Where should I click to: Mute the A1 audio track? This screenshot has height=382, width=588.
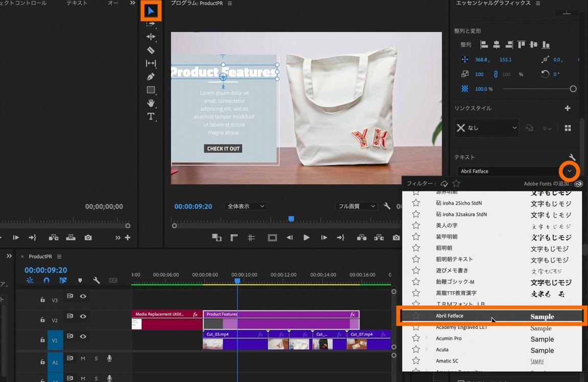tap(83, 359)
